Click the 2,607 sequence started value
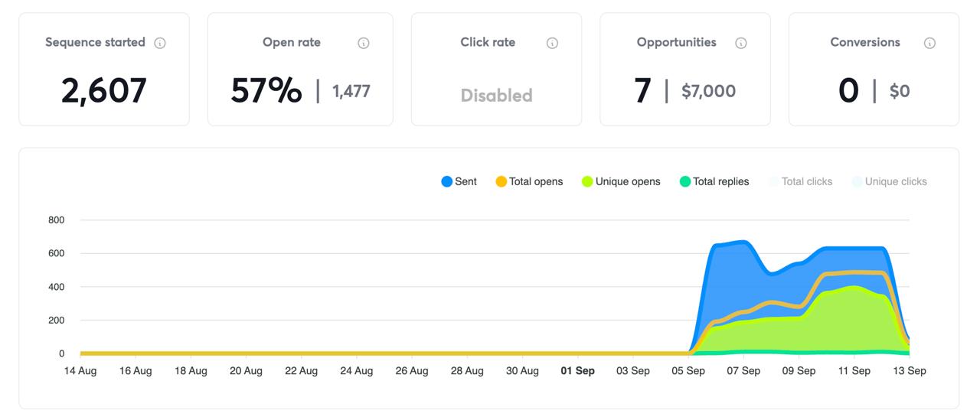The height and width of the screenshot is (420, 980). 104,91
